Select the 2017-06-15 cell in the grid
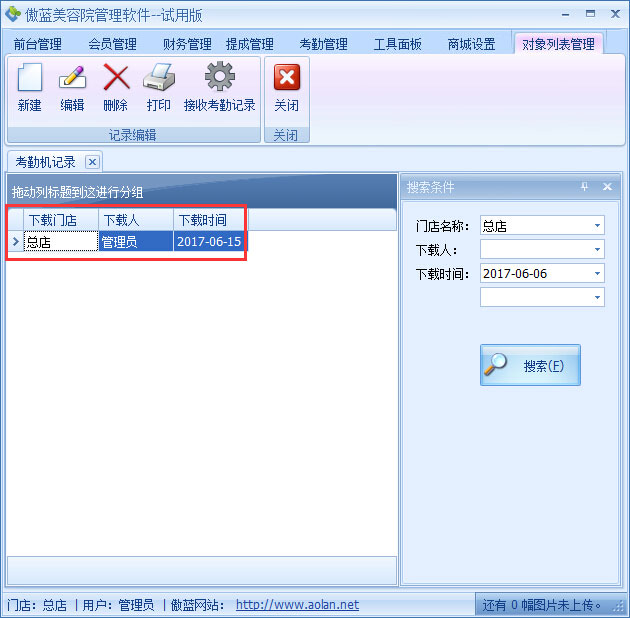 point(211,241)
